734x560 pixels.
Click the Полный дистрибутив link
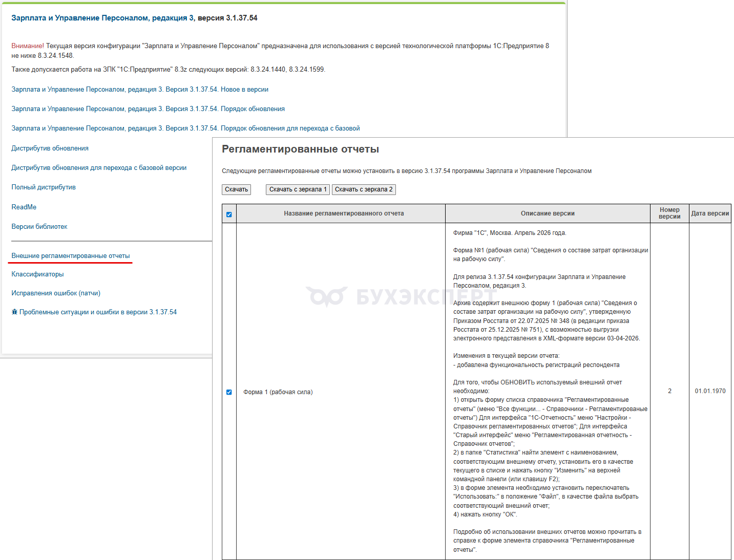(x=44, y=187)
